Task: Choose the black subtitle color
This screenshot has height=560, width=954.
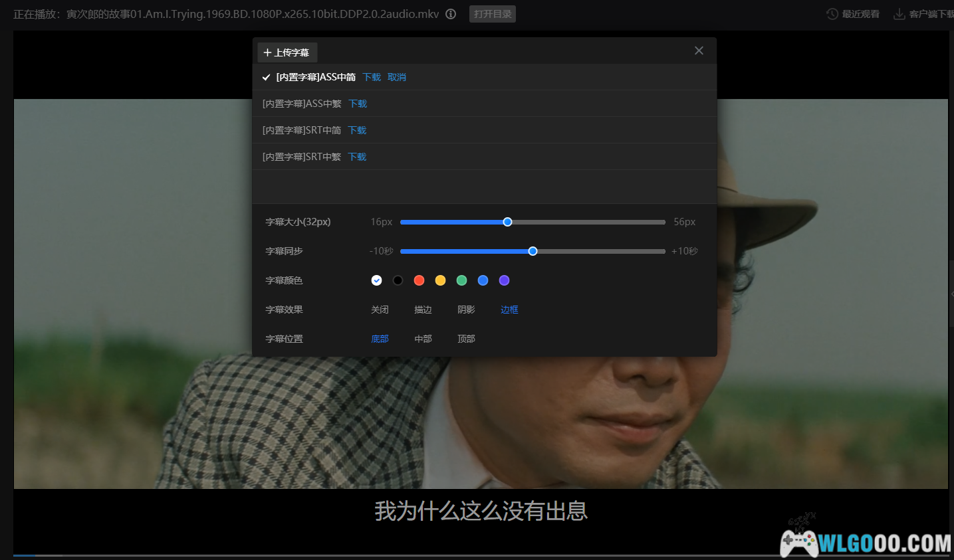Action: pyautogui.click(x=398, y=280)
